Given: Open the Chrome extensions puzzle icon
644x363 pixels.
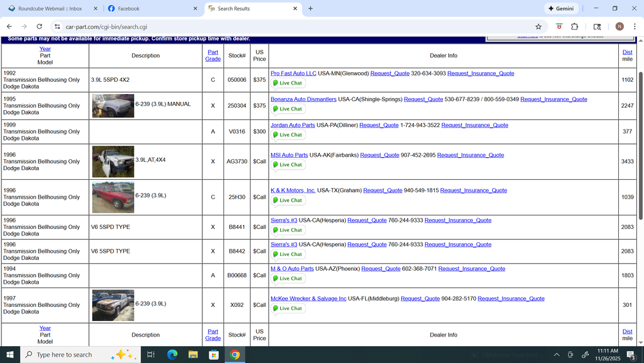Looking at the screenshot, I should [574, 26].
